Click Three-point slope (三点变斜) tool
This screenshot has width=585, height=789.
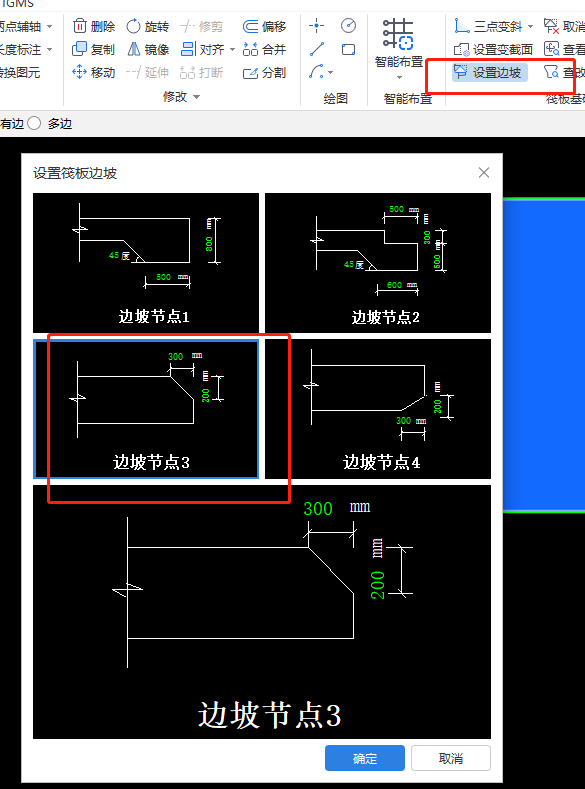487,26
